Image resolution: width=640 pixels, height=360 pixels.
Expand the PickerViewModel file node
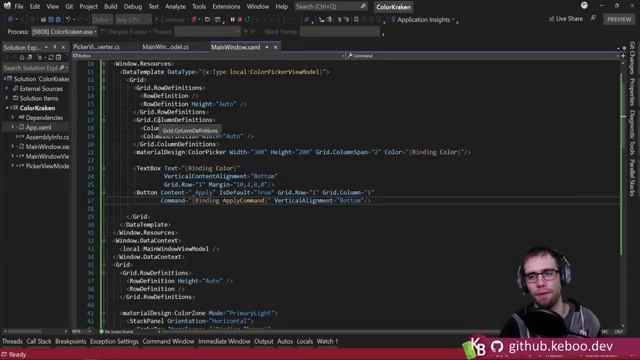pos(12,166)
